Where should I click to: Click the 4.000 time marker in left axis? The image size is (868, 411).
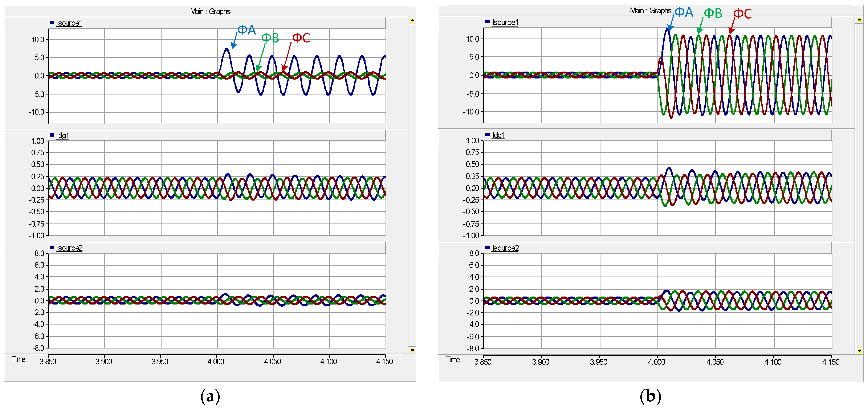pos(216,361)
